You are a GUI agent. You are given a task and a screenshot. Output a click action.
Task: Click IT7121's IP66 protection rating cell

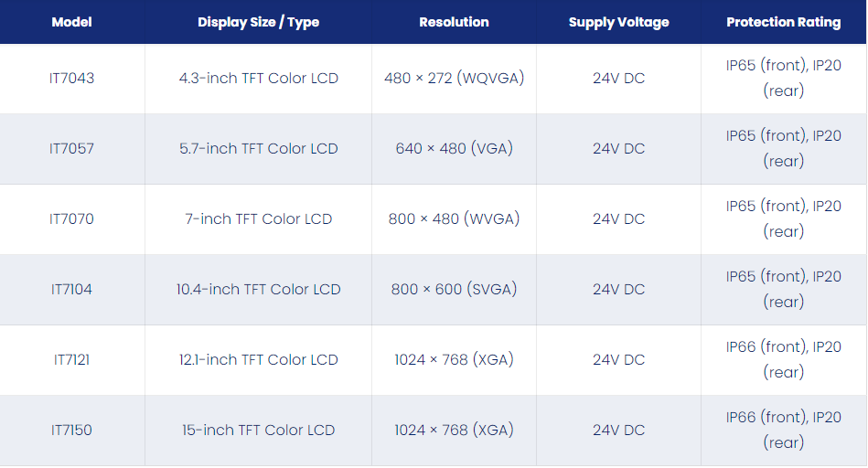(x=783, y=359)
